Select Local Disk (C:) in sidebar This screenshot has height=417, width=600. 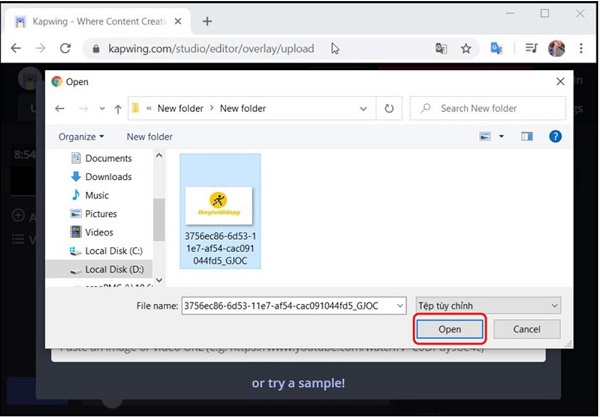pyautogui.click(x=113, y=251)
